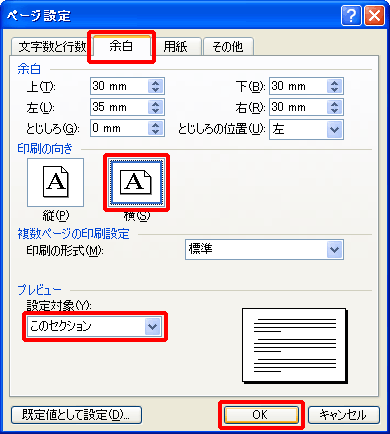Increase the 右 right margin value

click(334, 103)
